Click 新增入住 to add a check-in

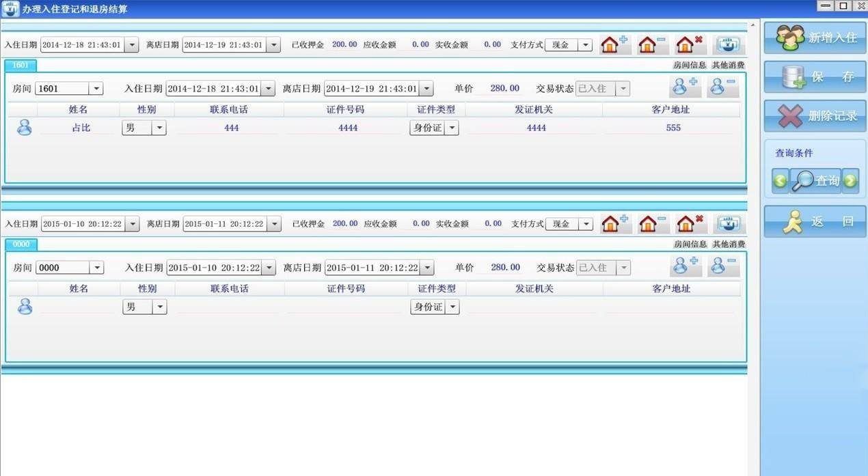[815, 38]
